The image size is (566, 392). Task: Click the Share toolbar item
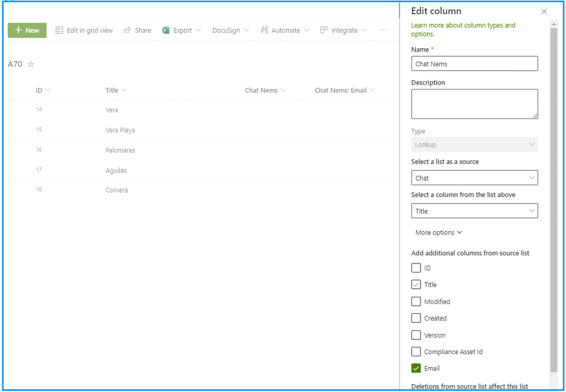coord(137,31)
